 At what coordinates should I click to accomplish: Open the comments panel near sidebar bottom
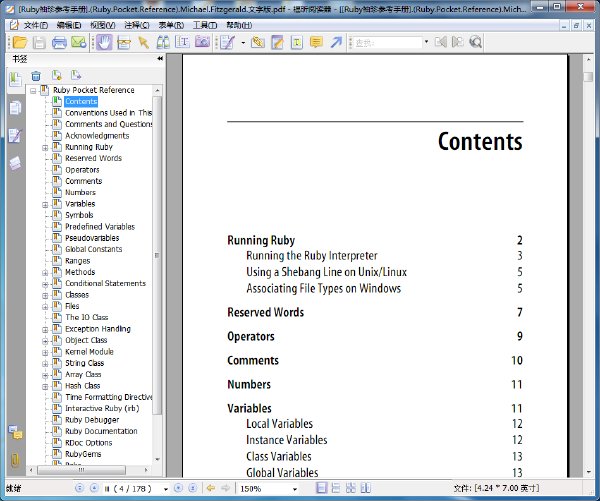[16, 432]
